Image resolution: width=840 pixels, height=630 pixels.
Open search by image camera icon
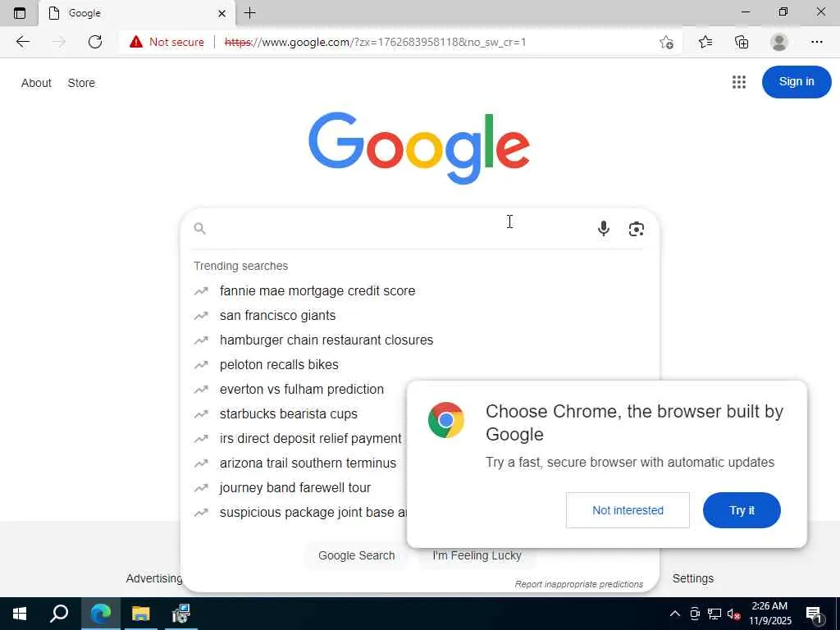coord(636,229)
